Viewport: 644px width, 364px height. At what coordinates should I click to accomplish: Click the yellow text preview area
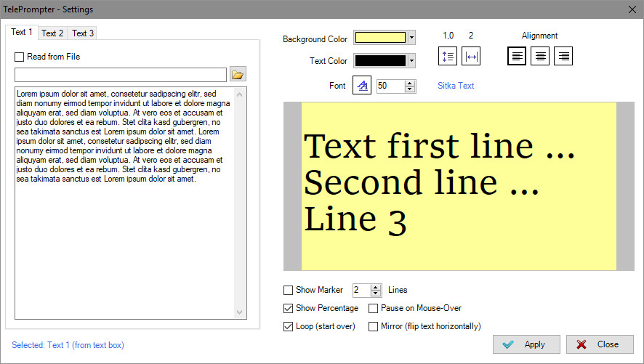click(x=459, y=186)
